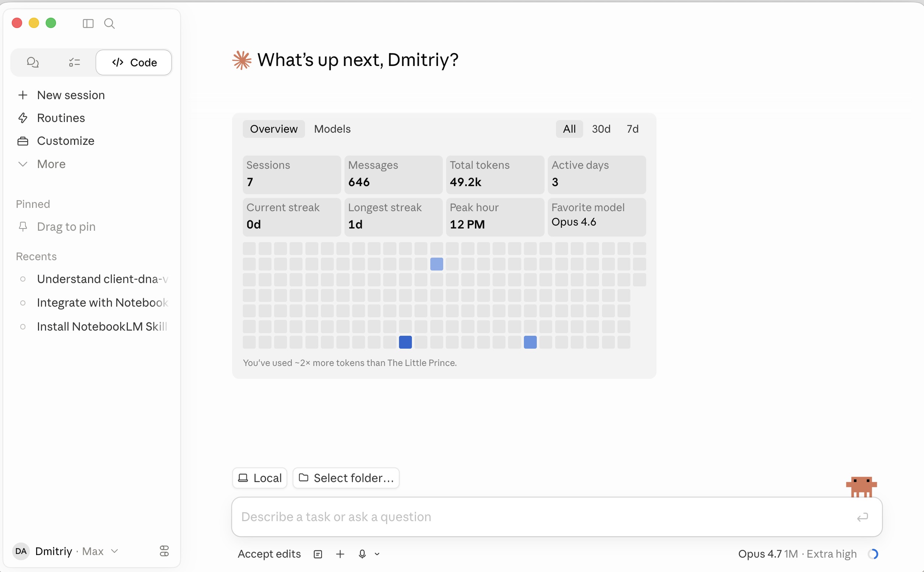Select the 30d time range

coord(601,129)
